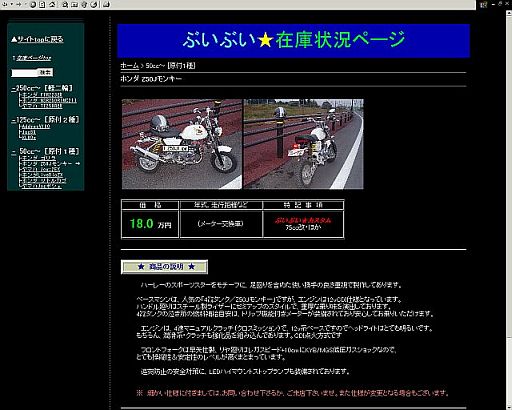Open the History toolbar icon
512x410 pixels.
click(94, 4)
